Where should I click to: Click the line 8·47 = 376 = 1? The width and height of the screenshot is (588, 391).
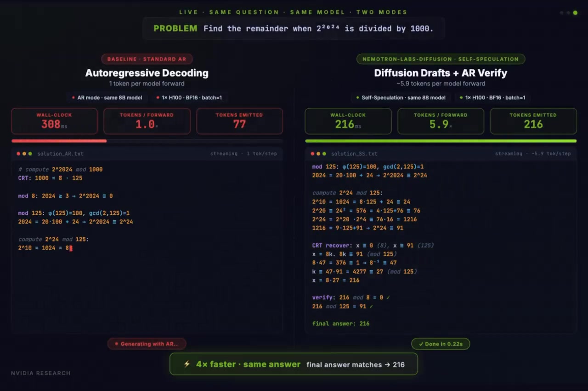pyautogui.click(x=354, y=263)
